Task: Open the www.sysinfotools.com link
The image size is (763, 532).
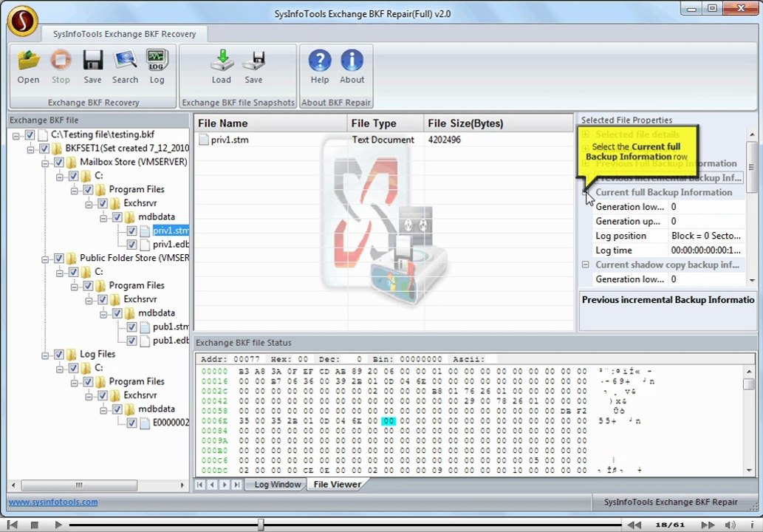Action: [53, 502]
